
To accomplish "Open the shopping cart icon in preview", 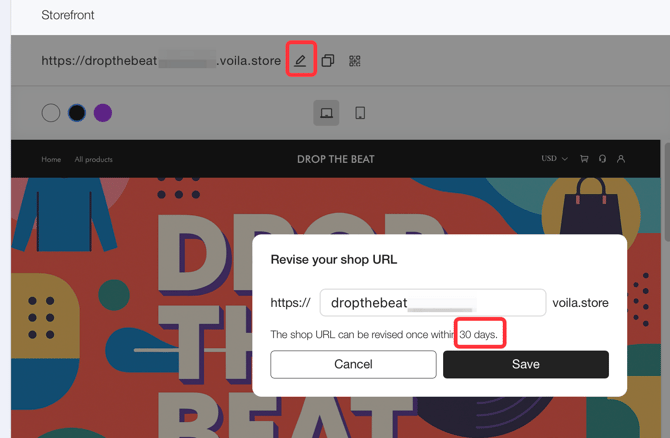I will tap(584, 159).
